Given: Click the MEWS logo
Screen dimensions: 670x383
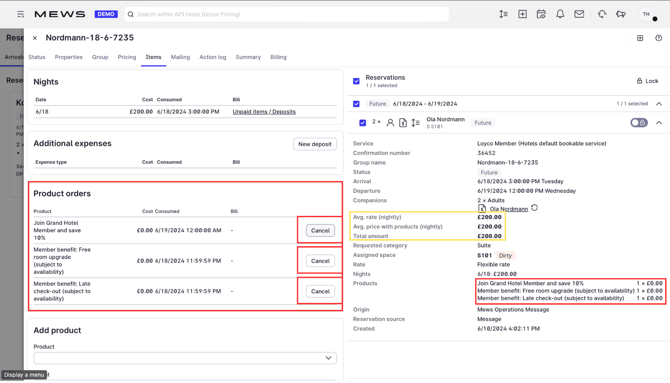Looking at the screenshot, I should click(x=60, y=14).
